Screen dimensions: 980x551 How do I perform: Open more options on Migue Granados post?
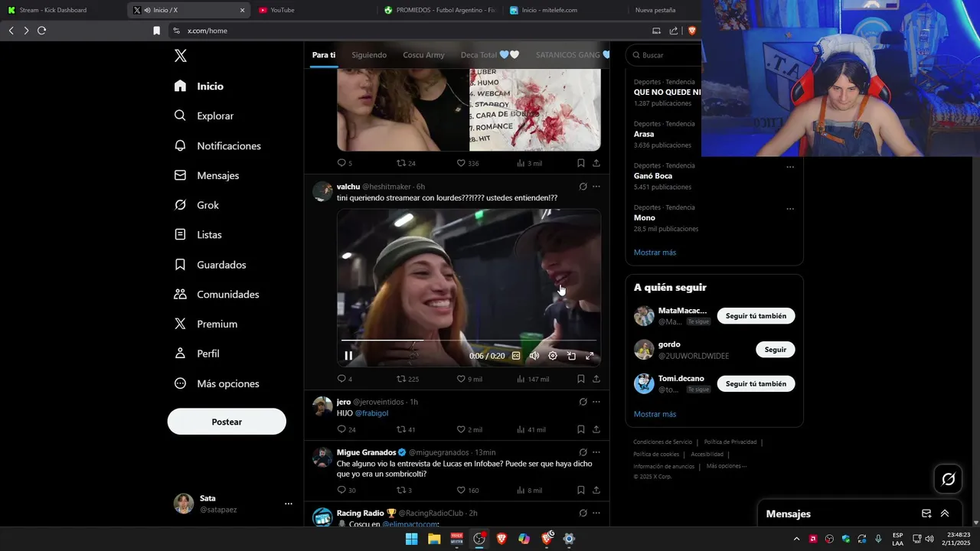(x=596, y=452)
